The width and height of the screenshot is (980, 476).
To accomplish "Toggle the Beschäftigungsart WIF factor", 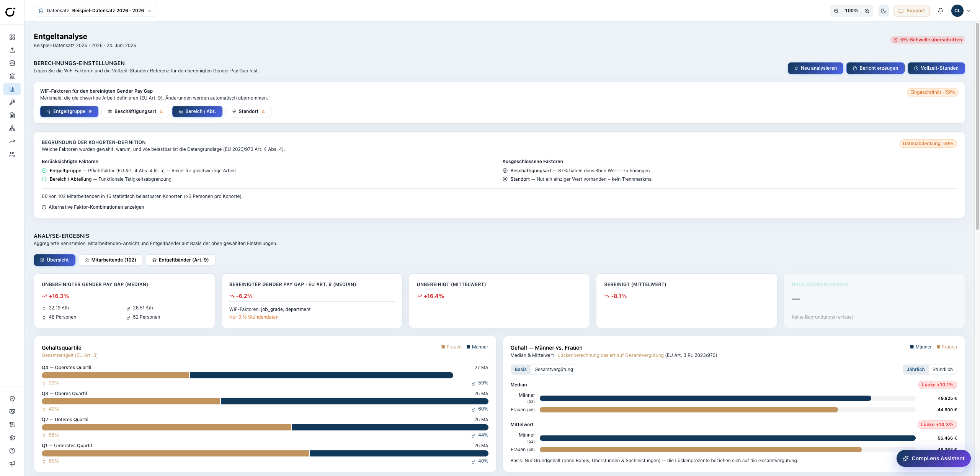I will click(x=135, y=111).
